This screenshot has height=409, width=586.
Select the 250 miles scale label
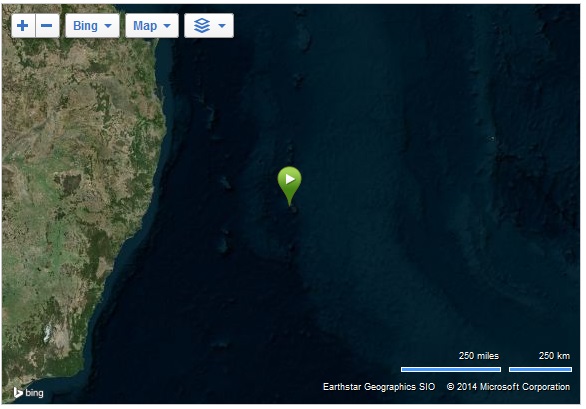(479, 356)
